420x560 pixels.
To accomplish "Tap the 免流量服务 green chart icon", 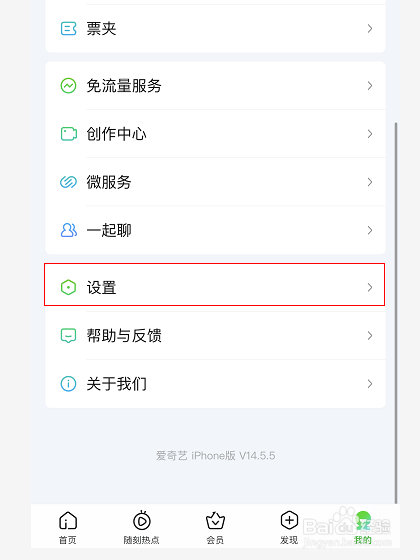I will pyautogui.click(x=69, y=86).
